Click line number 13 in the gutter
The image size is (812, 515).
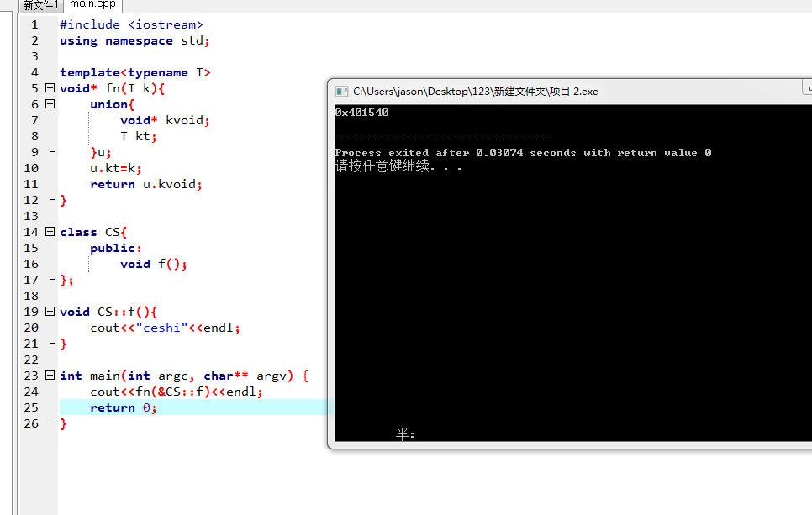[31, 217]
